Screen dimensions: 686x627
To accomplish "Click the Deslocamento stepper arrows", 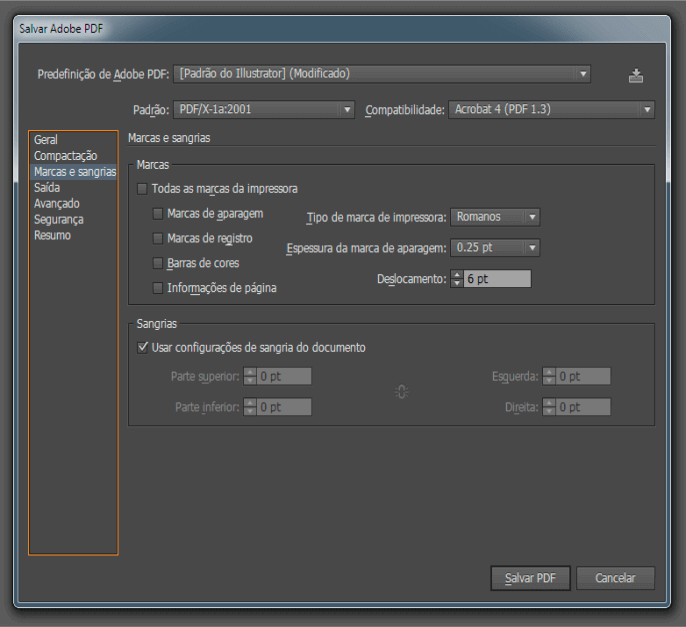I will click(x=457, y=280).
